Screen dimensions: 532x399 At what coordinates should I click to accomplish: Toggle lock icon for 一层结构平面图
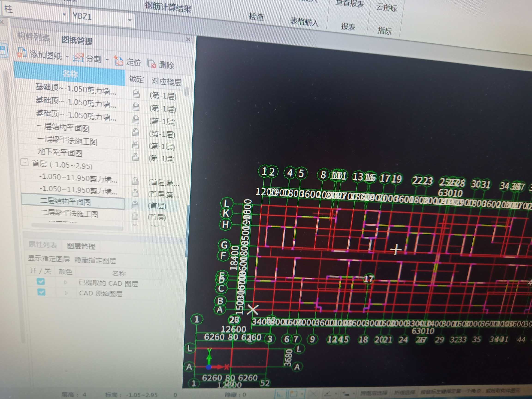(x=136, y=132)
